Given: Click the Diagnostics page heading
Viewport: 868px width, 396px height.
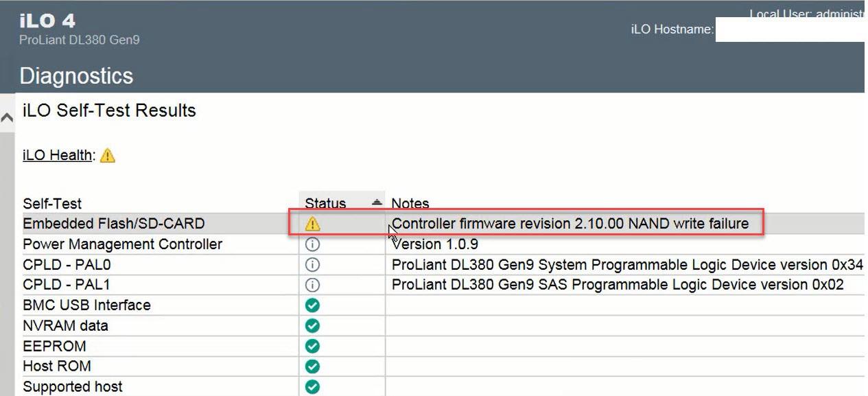Looking at the screenshot, I should [x=76, y=76].
